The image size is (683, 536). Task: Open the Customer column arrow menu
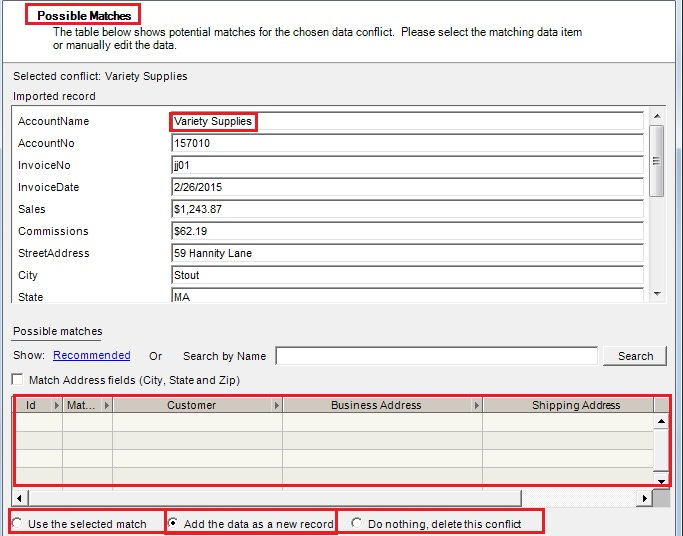(277, 405)
